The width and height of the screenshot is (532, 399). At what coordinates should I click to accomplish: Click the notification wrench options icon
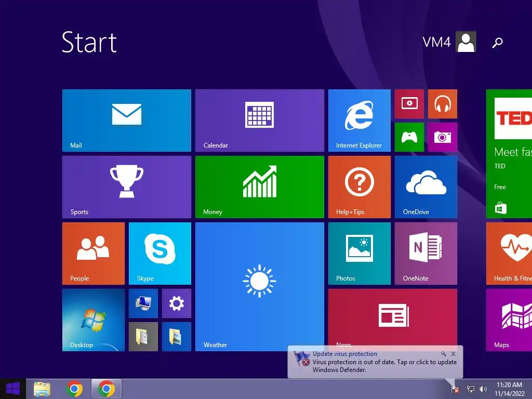[x=444, y=353]
